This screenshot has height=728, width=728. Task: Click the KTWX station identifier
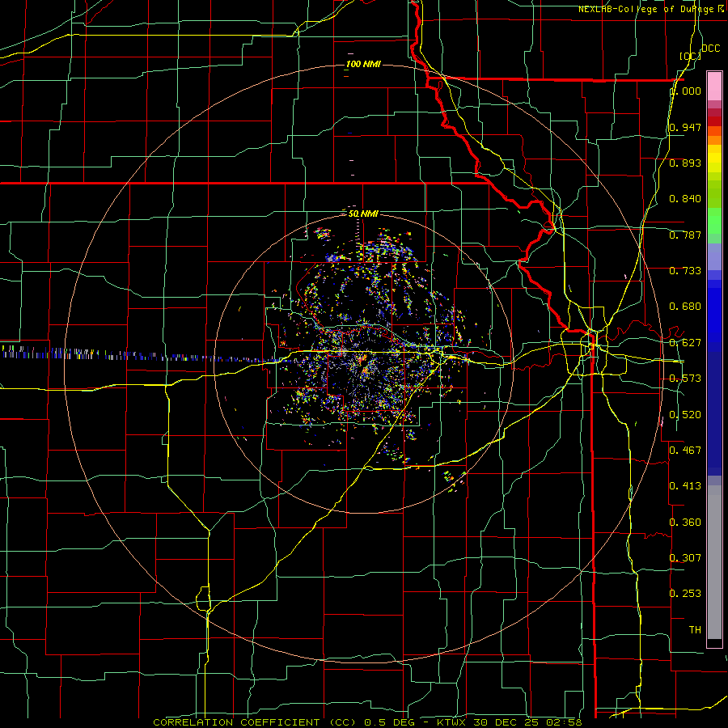(x=451, y=722)
